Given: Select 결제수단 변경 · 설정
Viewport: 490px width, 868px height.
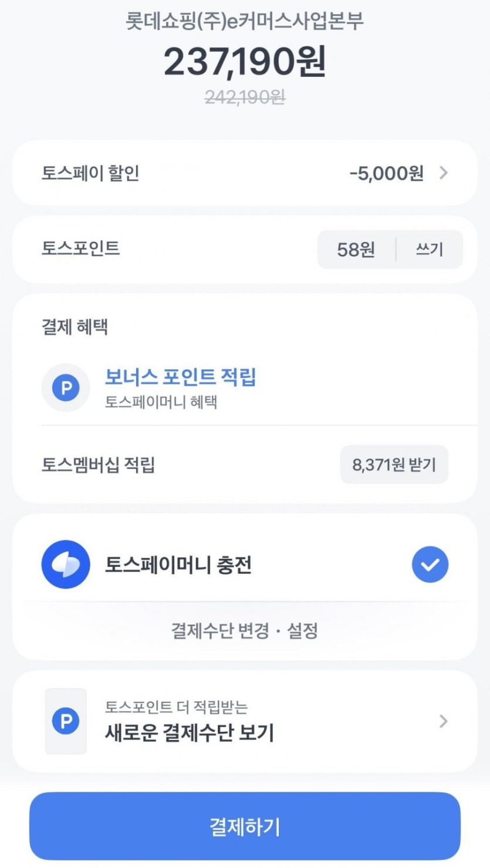Looking at the screenshot, I should point(244,631).
